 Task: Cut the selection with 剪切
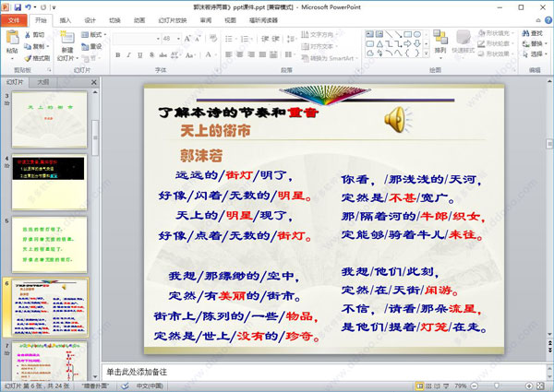(35, 34)
